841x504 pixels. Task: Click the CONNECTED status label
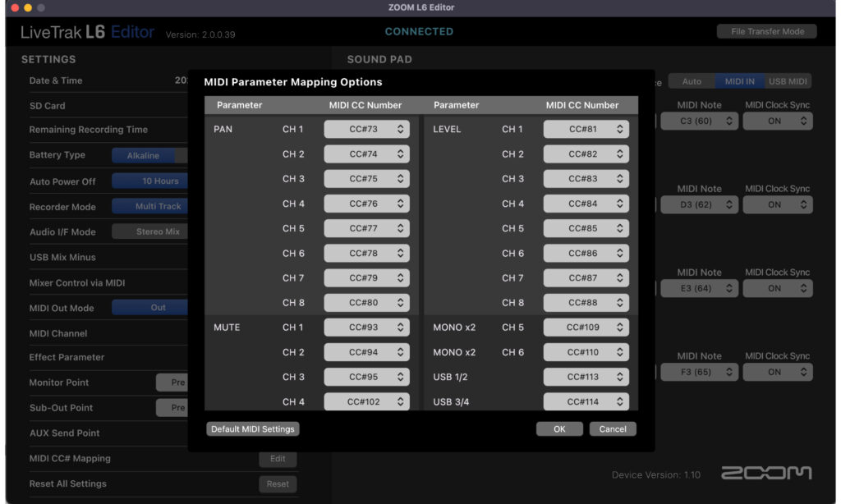point(419,32)
